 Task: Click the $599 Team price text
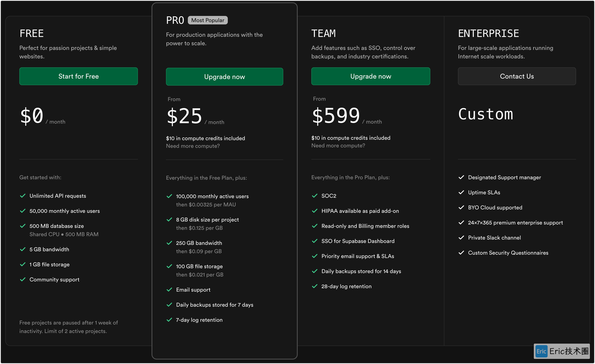336,116
